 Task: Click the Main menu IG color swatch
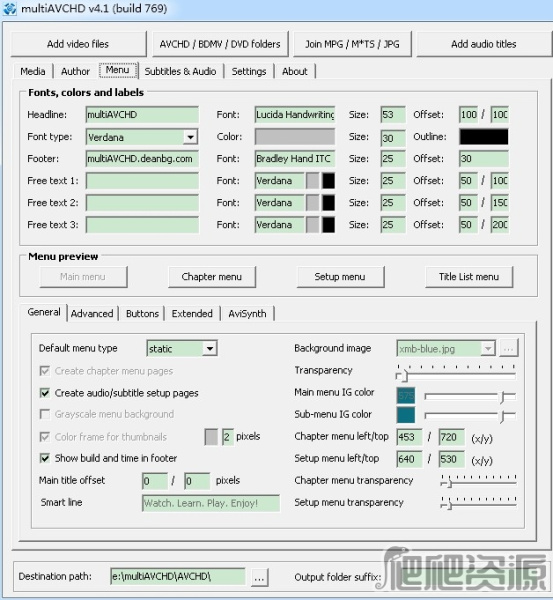click(x=406, y=396)
